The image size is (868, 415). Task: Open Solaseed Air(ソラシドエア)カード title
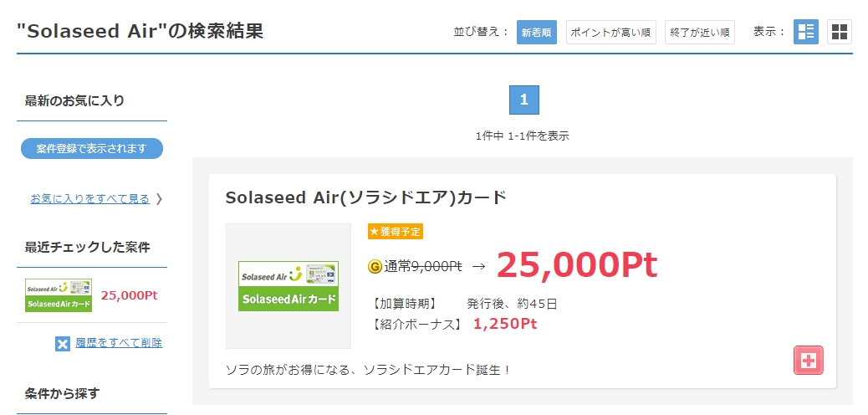pos(366,197)
